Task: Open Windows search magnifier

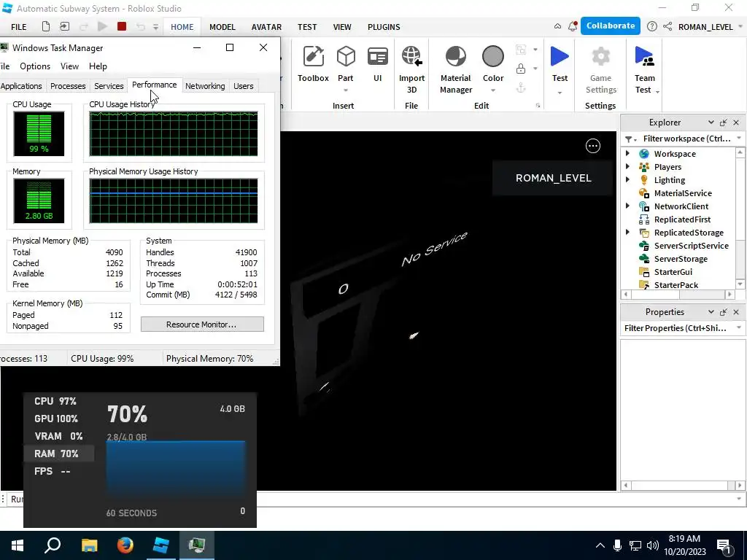Action: tap(53, 545)
